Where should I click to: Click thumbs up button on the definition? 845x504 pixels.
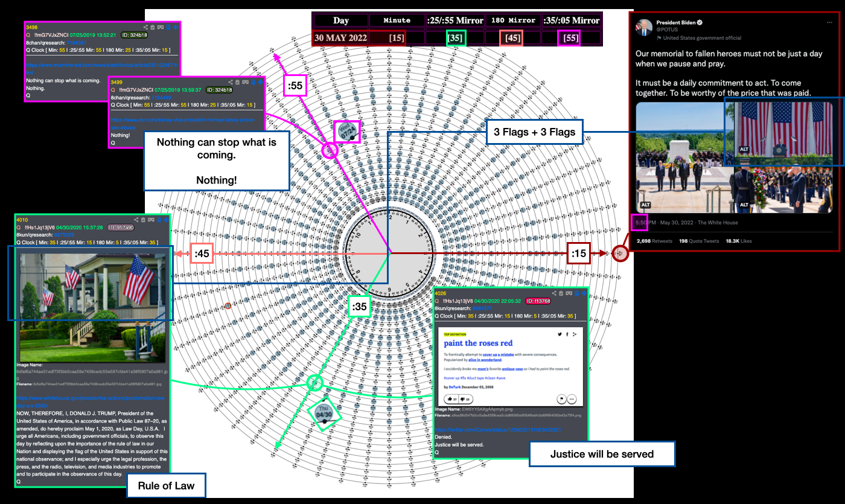point(452,399)
